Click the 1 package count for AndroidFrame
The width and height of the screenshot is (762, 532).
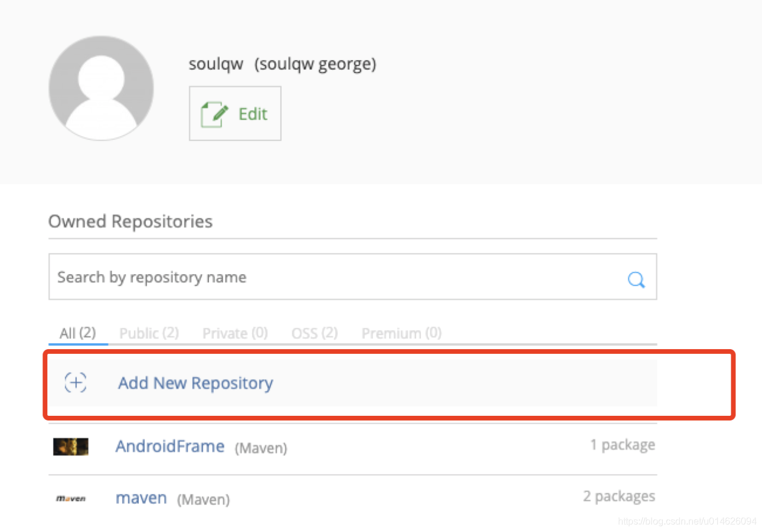coord(623,445)
